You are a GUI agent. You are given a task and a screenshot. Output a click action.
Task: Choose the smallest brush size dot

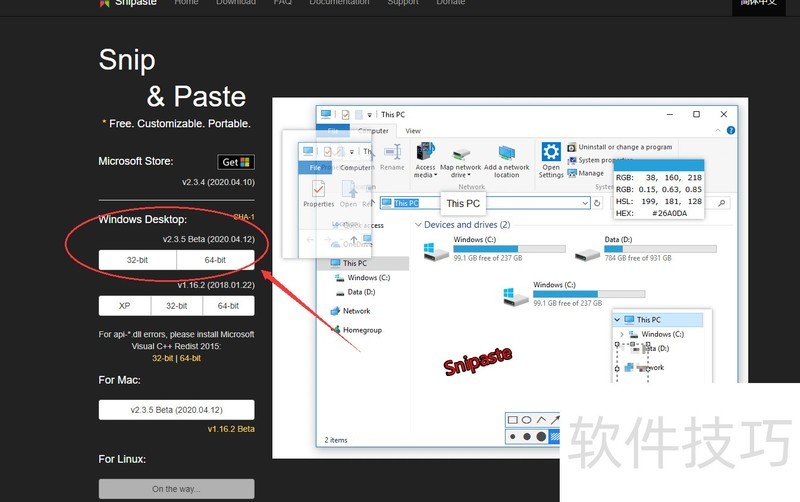coord(513,437)
